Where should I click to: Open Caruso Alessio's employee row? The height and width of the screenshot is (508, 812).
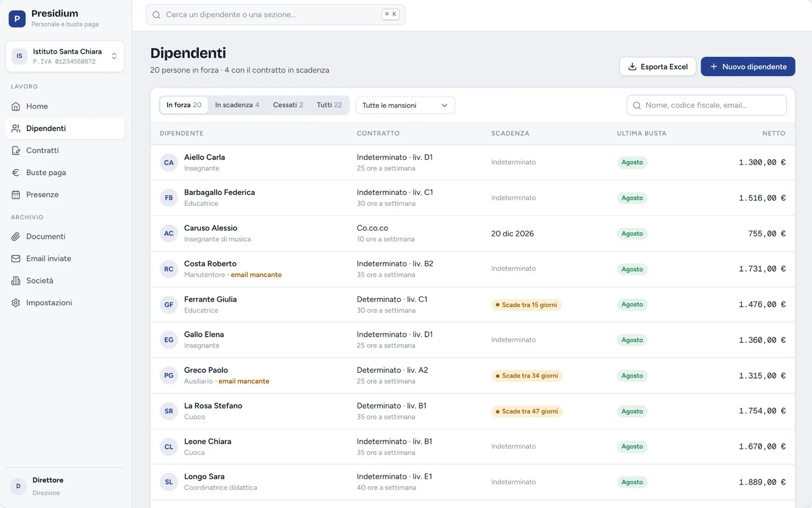(x=472, y=234)
